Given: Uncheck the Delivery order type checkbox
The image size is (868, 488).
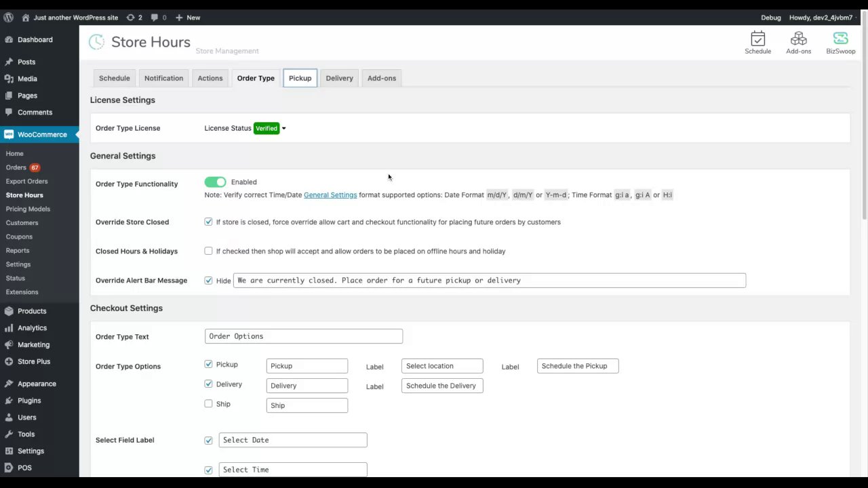Looking at the screenshot, I should pyautogui.click(x=208, y=384).
